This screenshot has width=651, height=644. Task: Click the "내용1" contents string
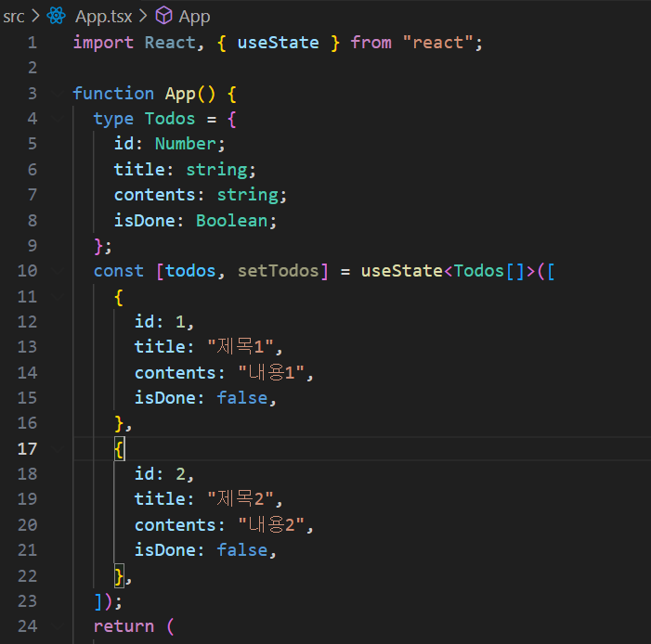point(271,372)
